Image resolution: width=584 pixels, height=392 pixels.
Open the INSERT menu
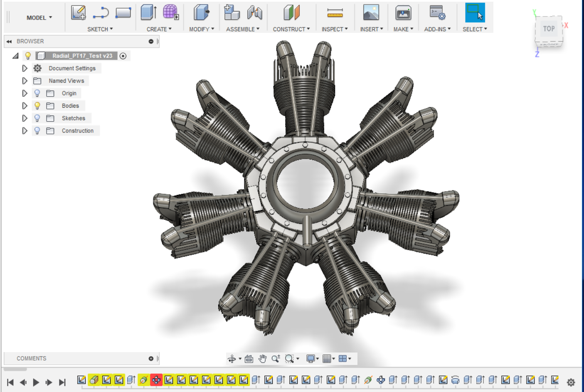[372, 29]
